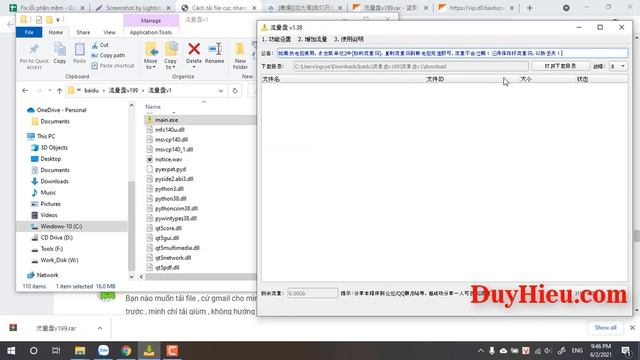Open Downloads in navigation pane
Image resolution: width=640 pixels, height=360 pixels.
[x=54, y=181]
